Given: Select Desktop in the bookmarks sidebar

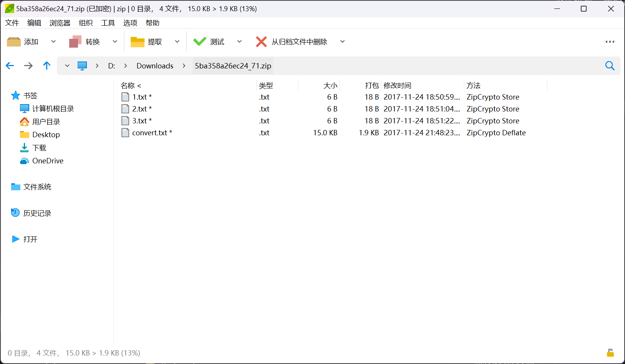Looking at the screenshot, I should click(x=46, y=135).
